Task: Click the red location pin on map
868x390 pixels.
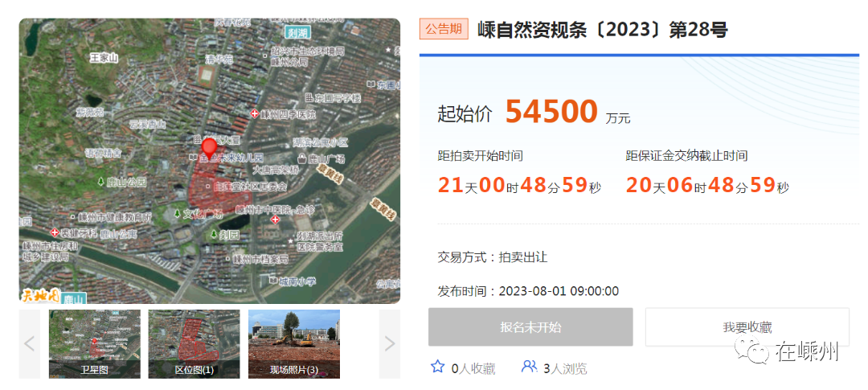Action: [209, 148]
